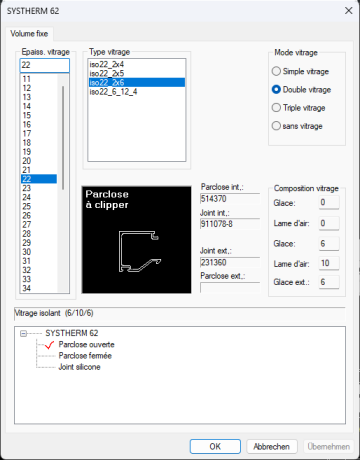
Task: Select iso22_6_12_4 glazing type
Action: [137, 92]
